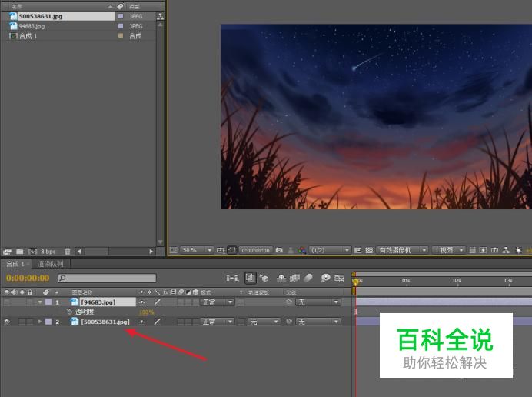
Task: Open the 有效摄像机 camera dropdown
Action: tap(402, 250)
